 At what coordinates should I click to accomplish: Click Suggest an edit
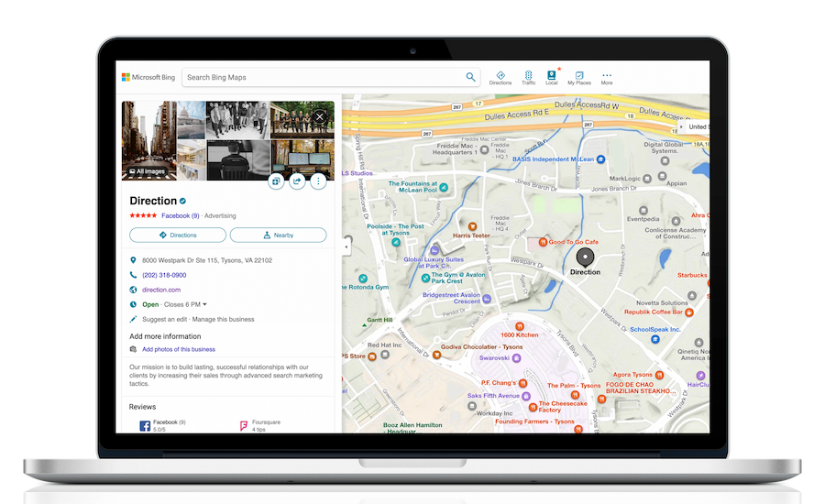tap(165, 319)
